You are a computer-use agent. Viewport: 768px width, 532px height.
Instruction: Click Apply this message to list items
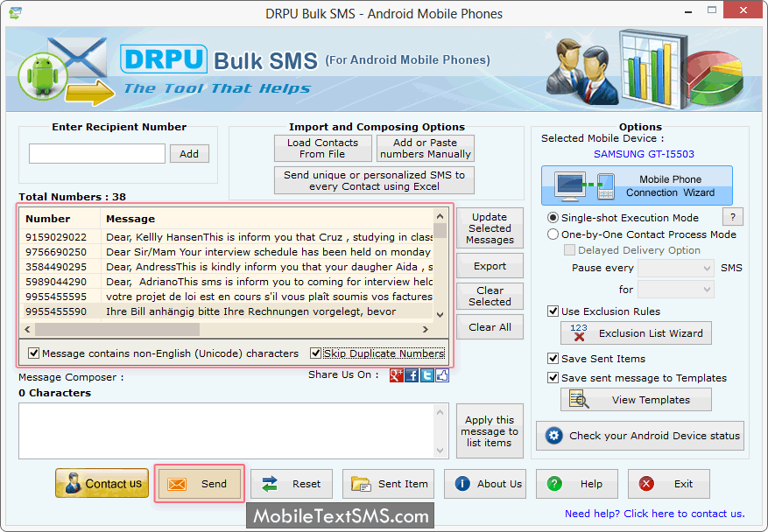[490, 431]
